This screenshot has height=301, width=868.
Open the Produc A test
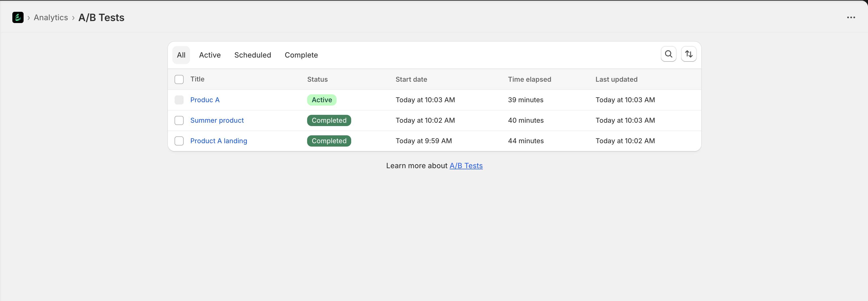[205, 100]
